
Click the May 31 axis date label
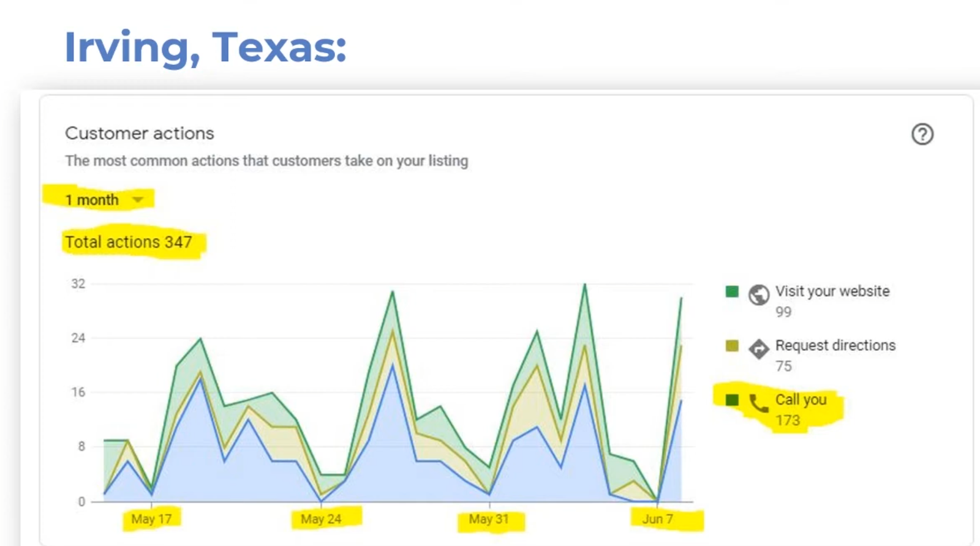pyautogui.click(x=489, y=519)
